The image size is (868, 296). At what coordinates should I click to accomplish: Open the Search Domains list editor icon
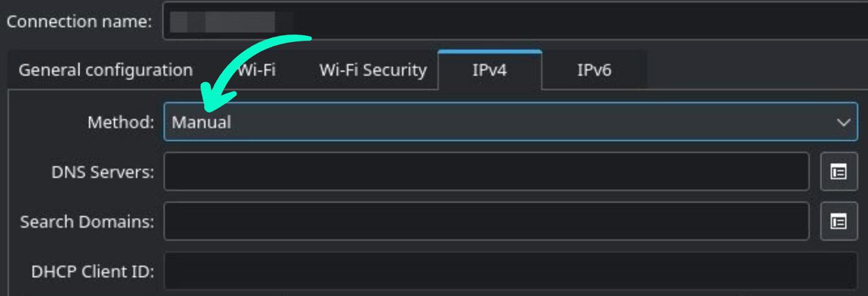(x=839, y=221)
